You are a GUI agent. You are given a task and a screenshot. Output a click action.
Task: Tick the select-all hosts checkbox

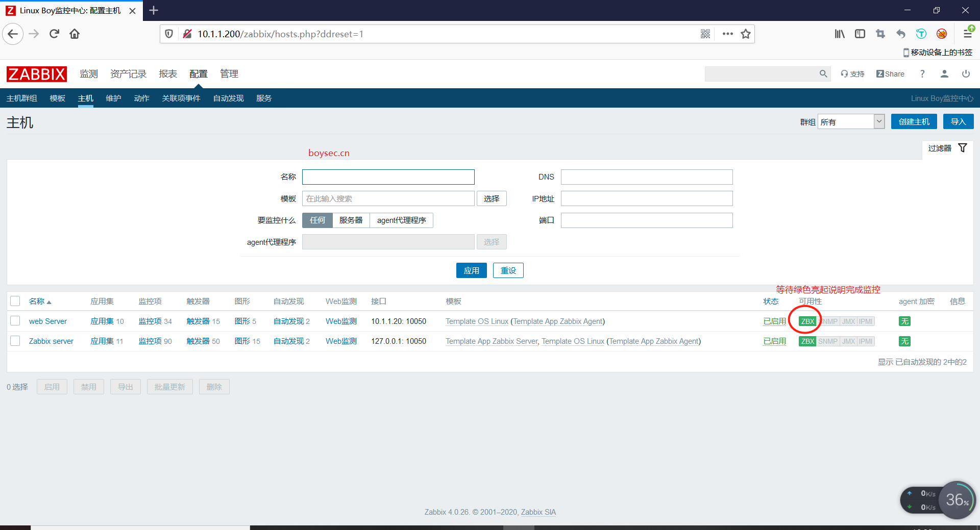click(x=15, y=301)
